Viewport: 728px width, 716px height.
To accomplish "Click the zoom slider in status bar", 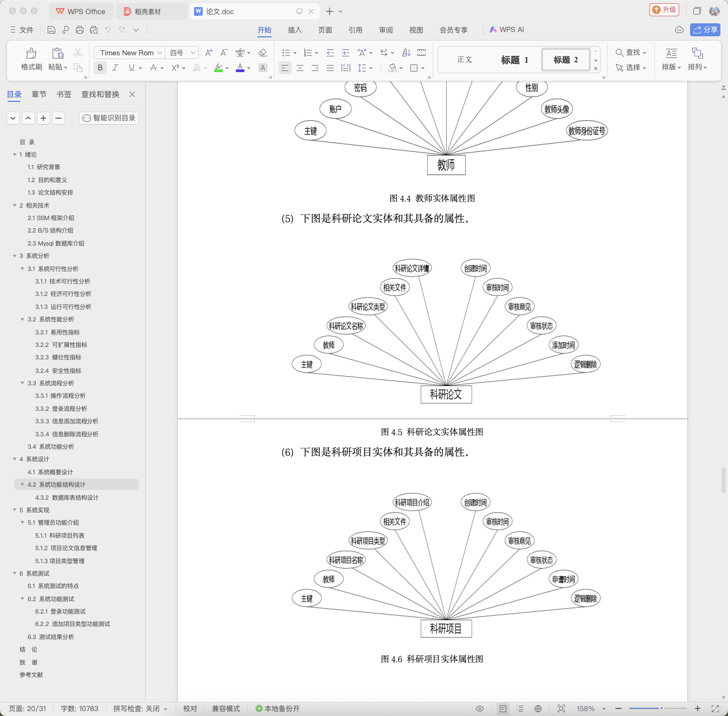I will 658,708.
